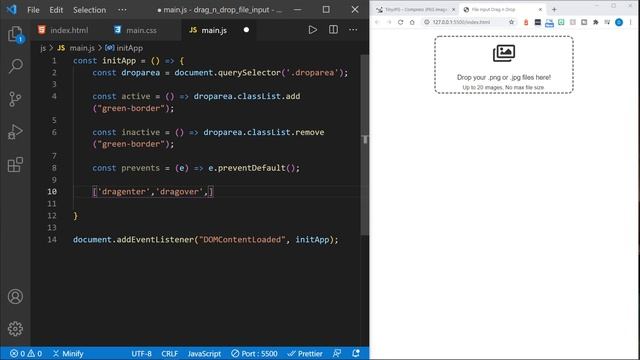Expand the hidden menus ellipsis in the title bar
Screen dimensions: 640x360
pos(122,10)
